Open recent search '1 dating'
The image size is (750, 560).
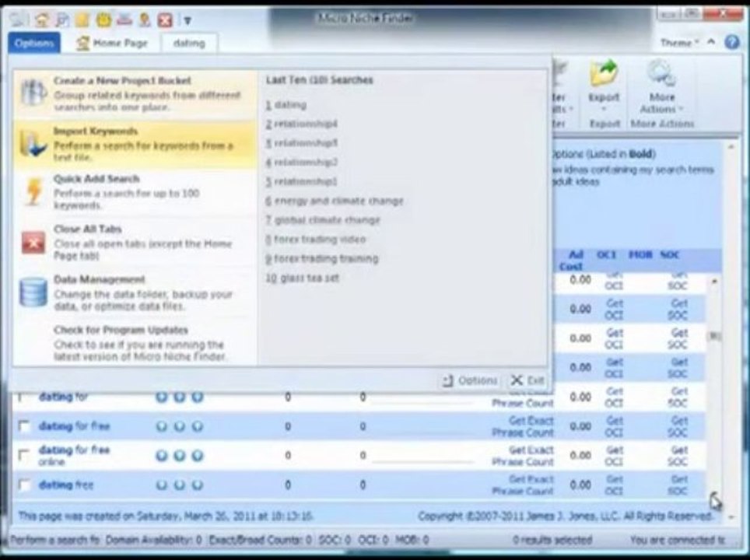(x=286, y=105)
